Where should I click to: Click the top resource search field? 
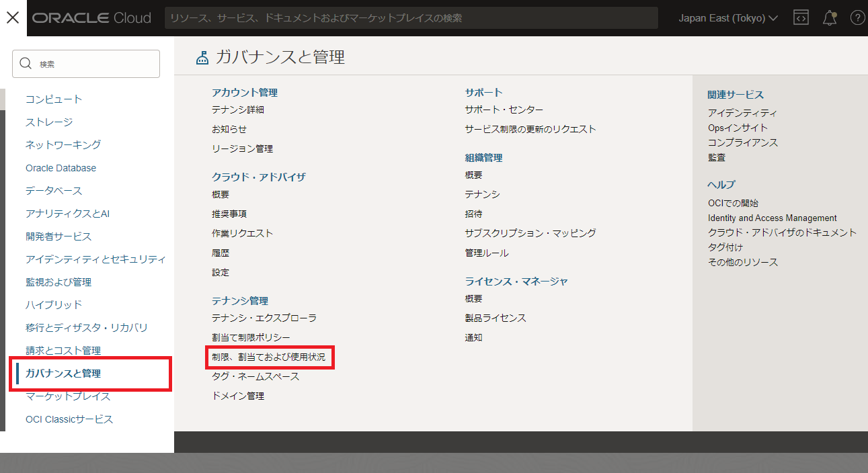(411, 18)
